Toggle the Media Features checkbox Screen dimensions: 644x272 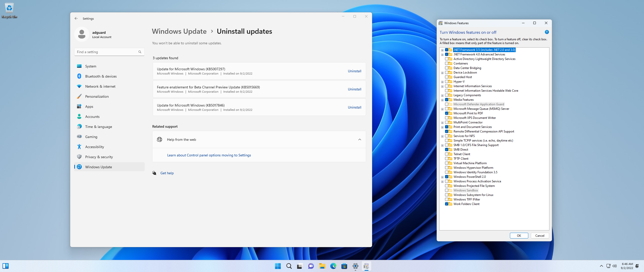(447, 100)
